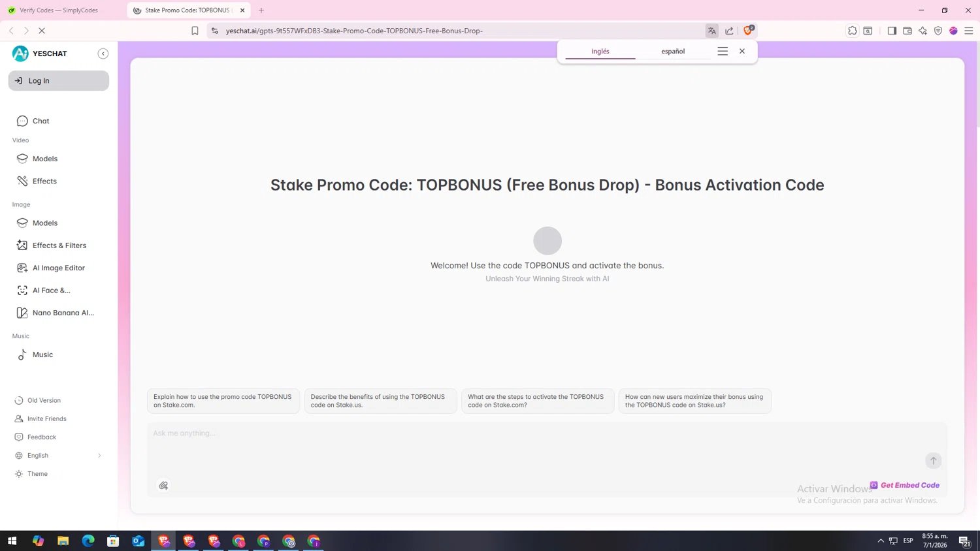Choose prompt describing benefits of TOPBONUS
The image size is (980, 551).
380,401
